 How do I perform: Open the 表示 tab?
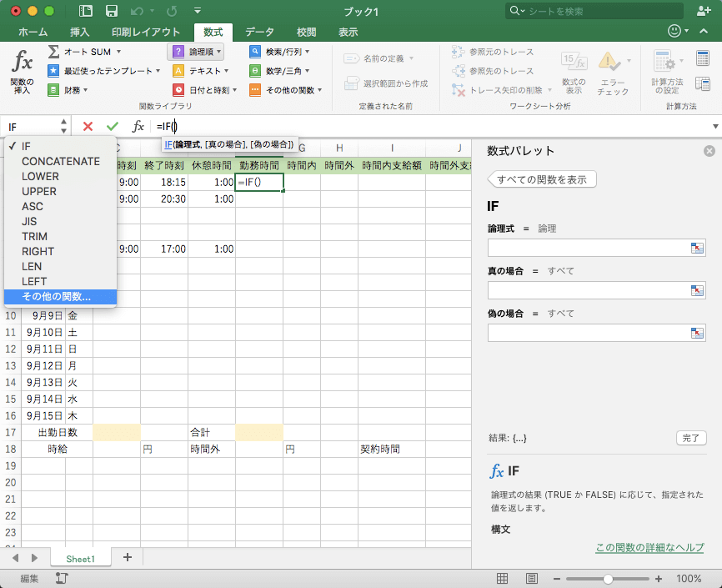[348, 32]
